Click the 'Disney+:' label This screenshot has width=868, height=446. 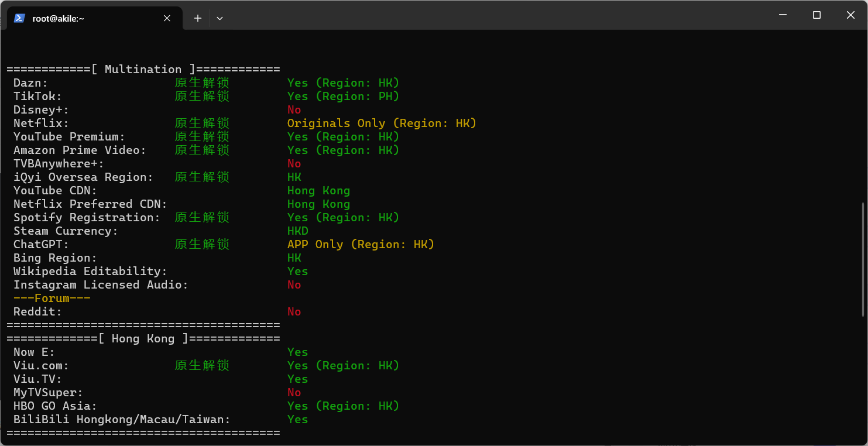coord(41,109)
